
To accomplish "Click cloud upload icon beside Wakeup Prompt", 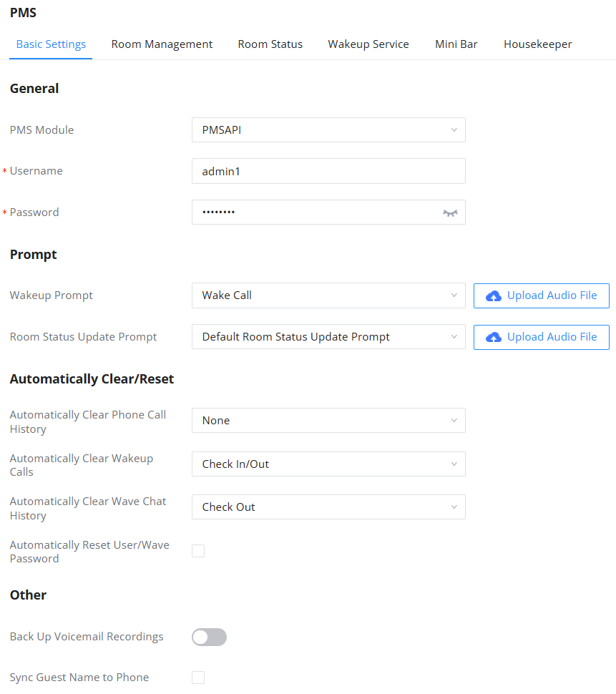I will point(494,296).
